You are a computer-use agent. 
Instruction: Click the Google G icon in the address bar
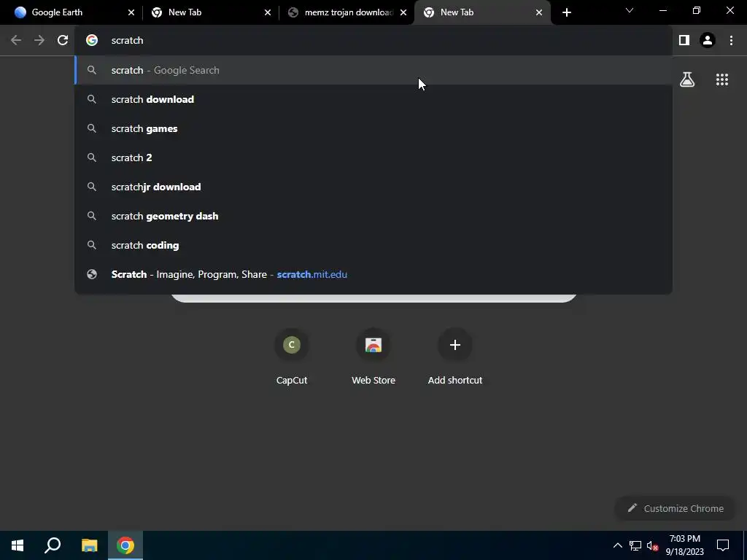coord(92,41)
